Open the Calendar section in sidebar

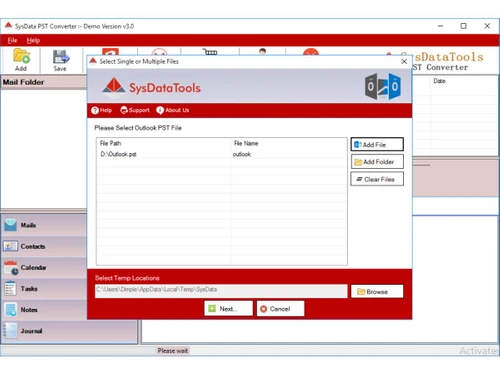(x=44, y=267)
